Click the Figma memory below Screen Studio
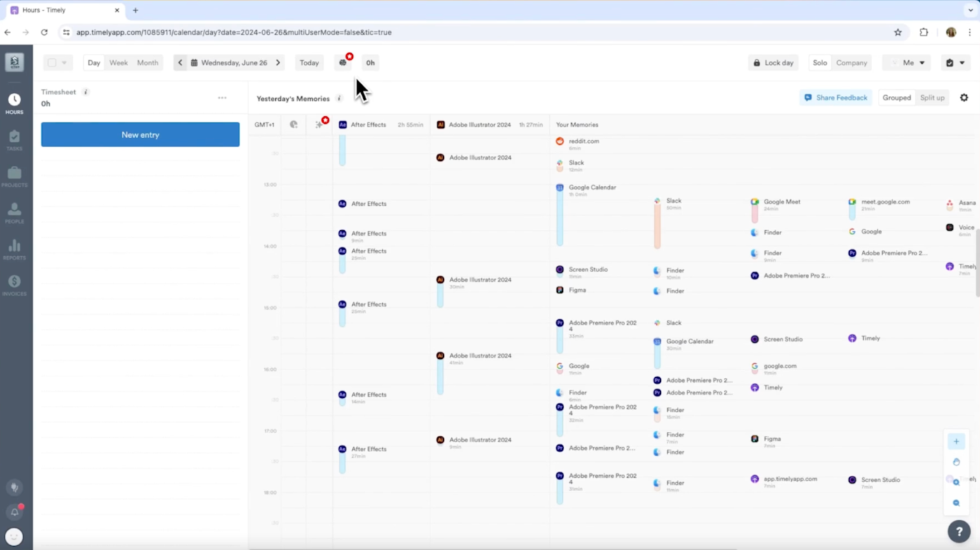Screen dimensions: 980x550 click(571, 290)
